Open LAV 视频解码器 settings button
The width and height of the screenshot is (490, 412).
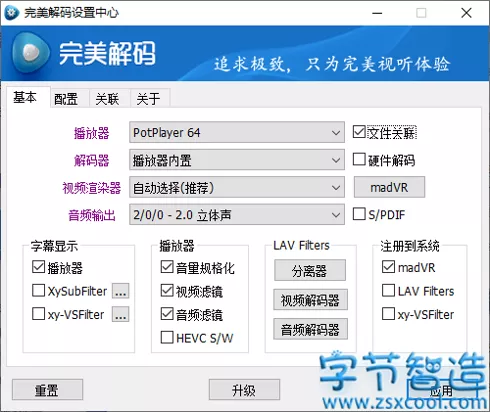[x=310, y=300]
